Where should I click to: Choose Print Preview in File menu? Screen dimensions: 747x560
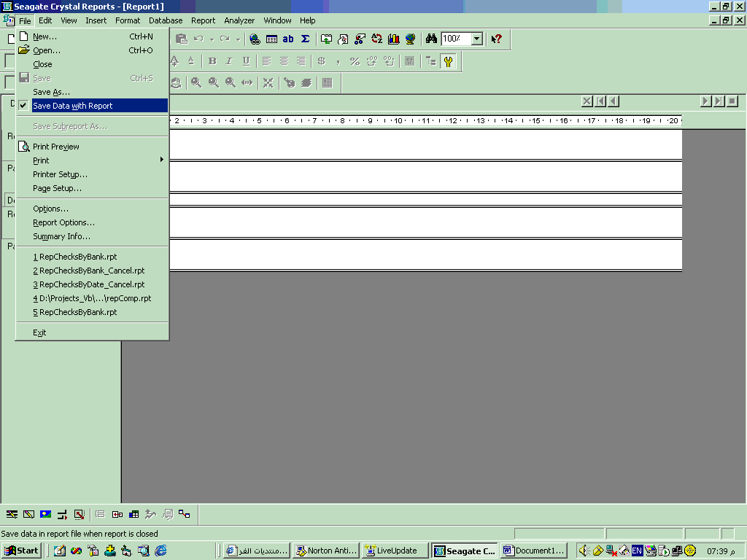(55, 147)
